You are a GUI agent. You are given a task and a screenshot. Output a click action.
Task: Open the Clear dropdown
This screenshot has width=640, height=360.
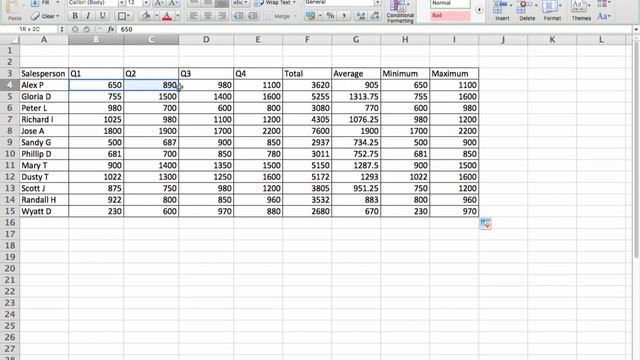click(45, 16)
